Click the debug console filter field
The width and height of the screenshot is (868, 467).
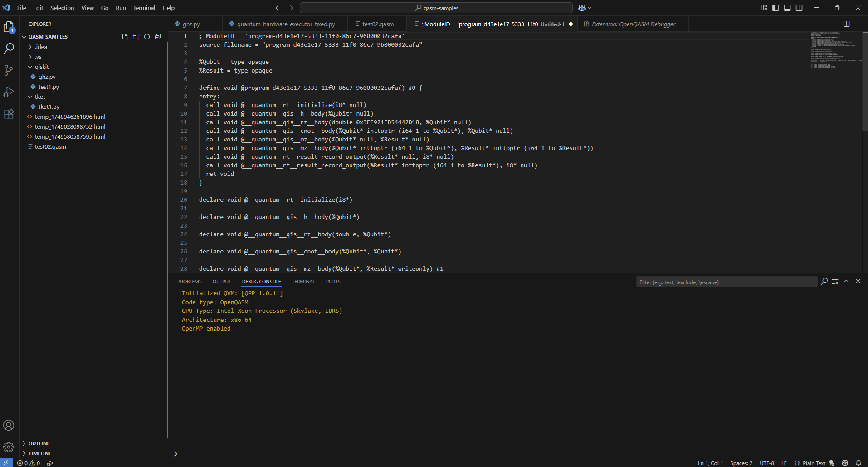[726, 282]
